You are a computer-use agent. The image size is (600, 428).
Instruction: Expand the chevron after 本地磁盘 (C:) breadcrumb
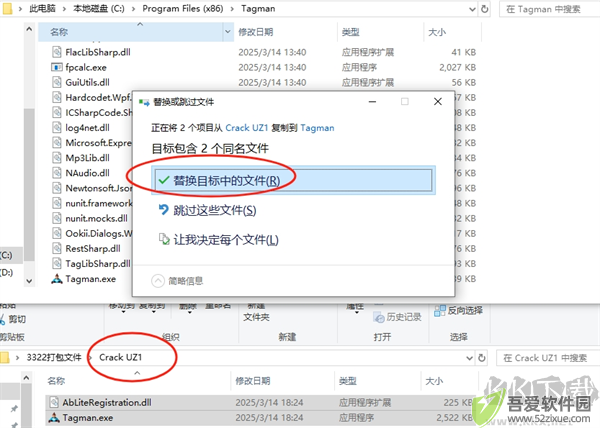tap(133, 9)
